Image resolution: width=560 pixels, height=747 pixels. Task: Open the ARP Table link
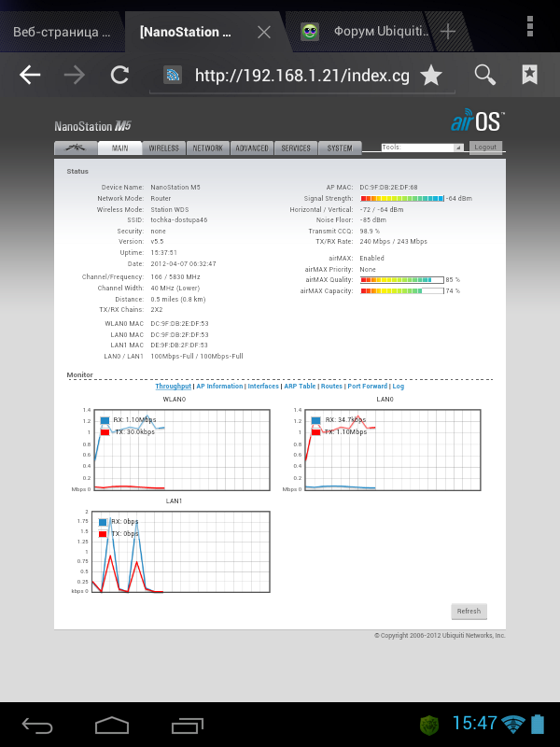(300, 387)
